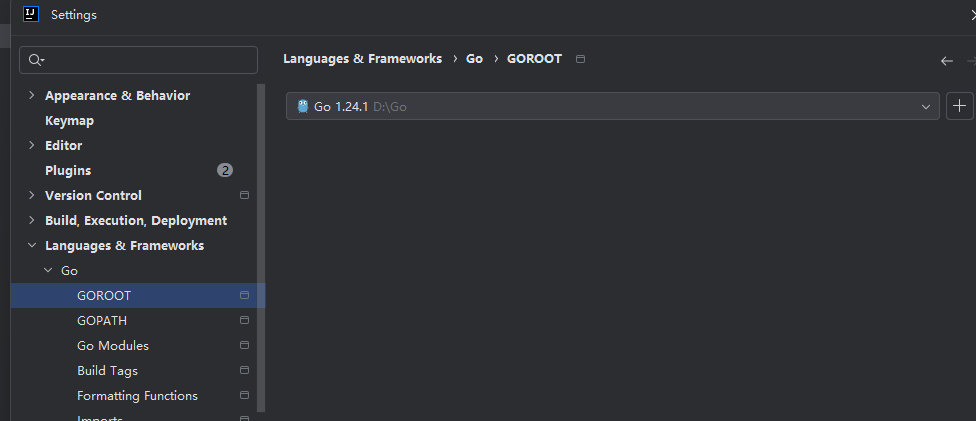This screenshot has width=976, height=421.
Task: Click the search magnifier icon
Action: tap(36, 60)
